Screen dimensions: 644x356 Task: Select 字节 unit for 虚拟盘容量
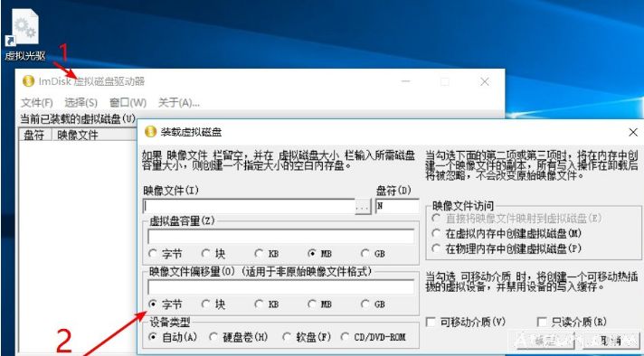tap(166, 254)
